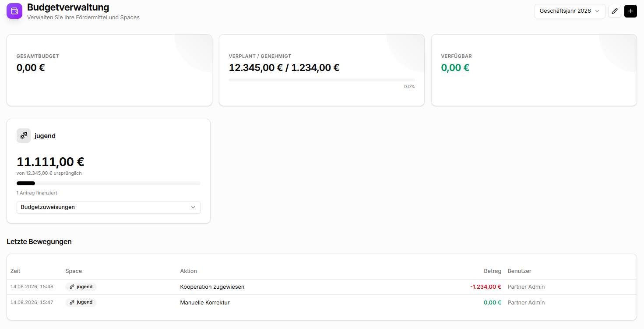The height and width of the screenshot is (329, 644).
Task: Click the 'Kooperation zugewiesen' action cell
Action: tap(212, 287)
